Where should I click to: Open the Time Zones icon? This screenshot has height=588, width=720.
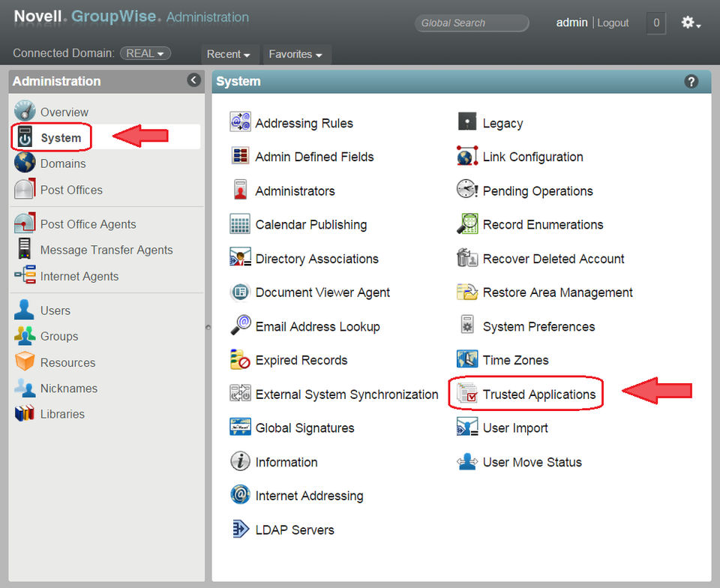coord(467,359)
